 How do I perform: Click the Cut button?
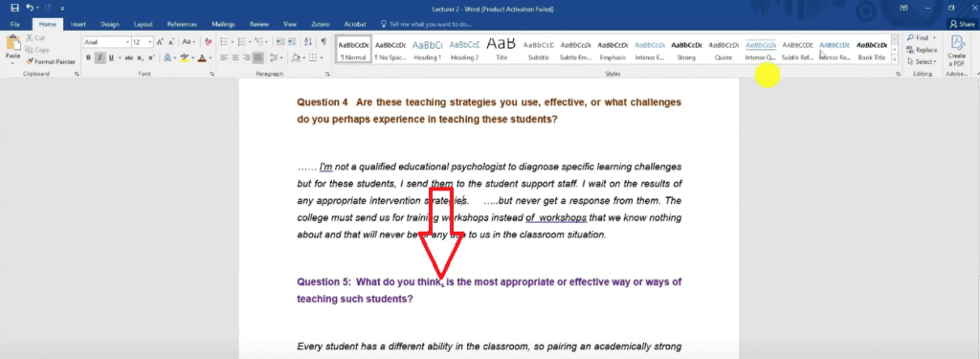(x=35, y=38)
